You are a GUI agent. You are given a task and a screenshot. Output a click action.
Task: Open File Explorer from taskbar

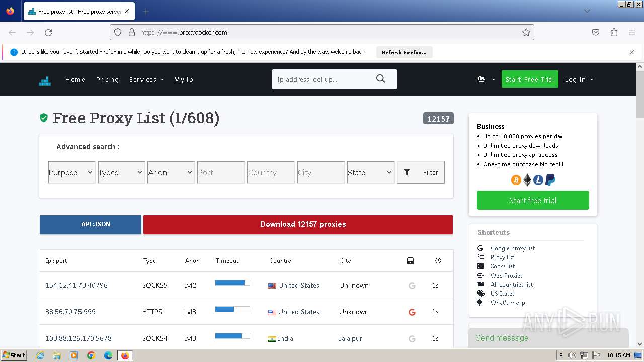(x=57, y=355)
